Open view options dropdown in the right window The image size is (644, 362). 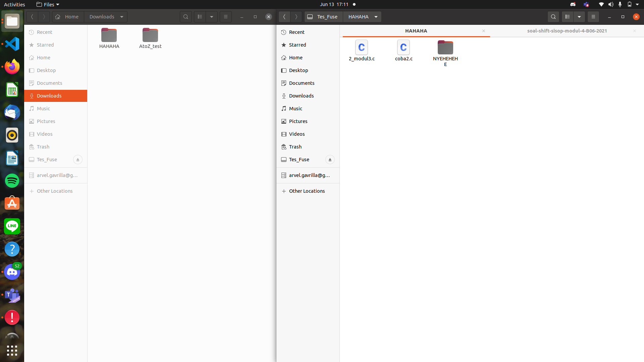(x=579, y=17)
